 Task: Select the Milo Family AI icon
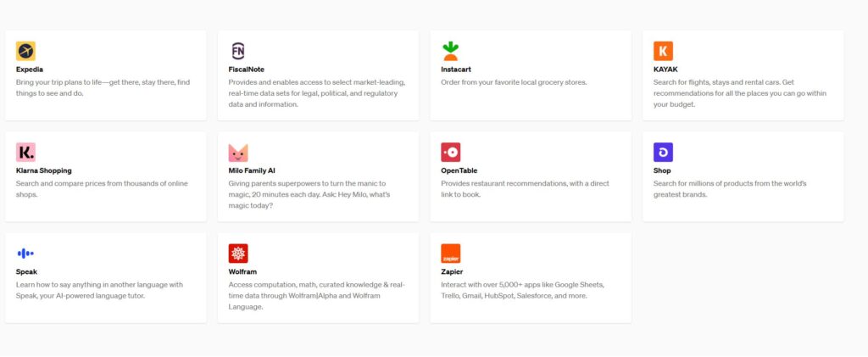point(238,153)
